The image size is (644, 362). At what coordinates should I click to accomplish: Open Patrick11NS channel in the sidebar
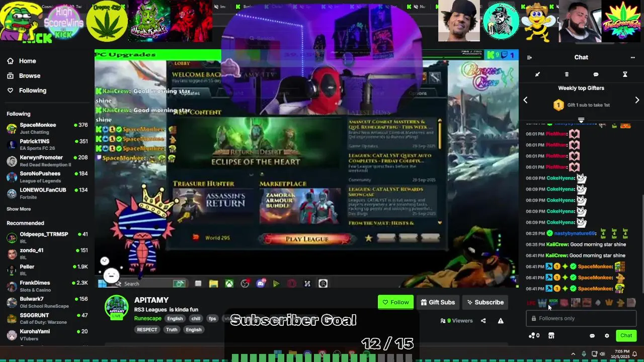pos(47,145)
